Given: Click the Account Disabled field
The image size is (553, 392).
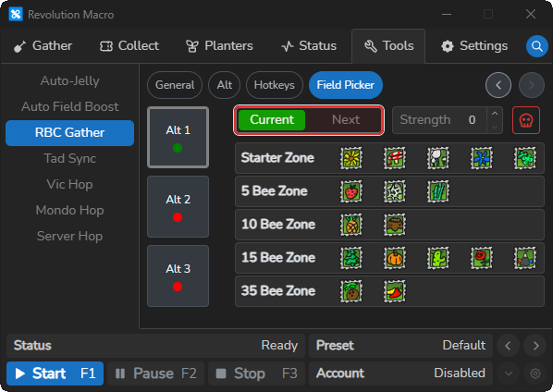Looking at the screenshot, I should pos(400,374).
